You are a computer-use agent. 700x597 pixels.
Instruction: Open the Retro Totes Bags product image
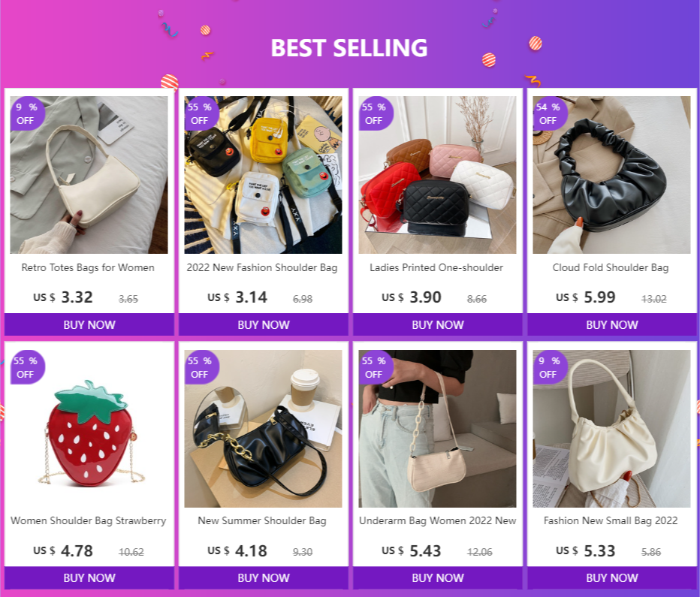[x=89, y=175]
